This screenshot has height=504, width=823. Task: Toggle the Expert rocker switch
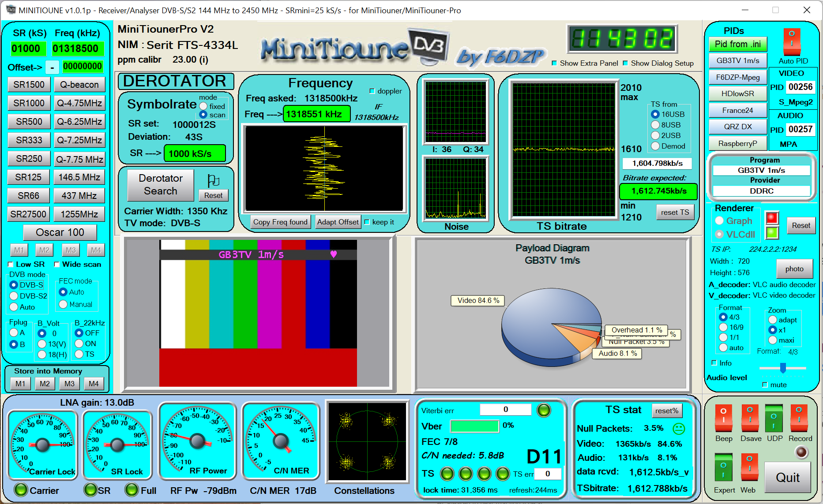click(x=723, y=467)
